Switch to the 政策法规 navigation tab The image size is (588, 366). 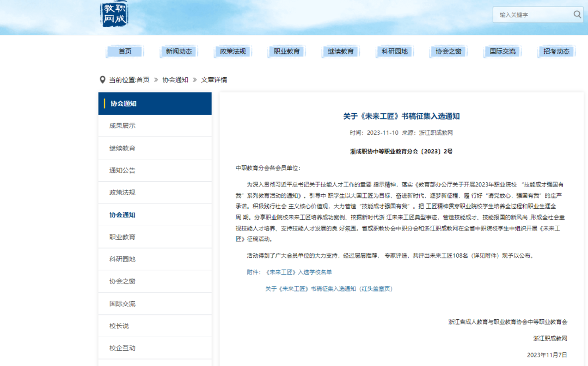[x=233, y=51]
